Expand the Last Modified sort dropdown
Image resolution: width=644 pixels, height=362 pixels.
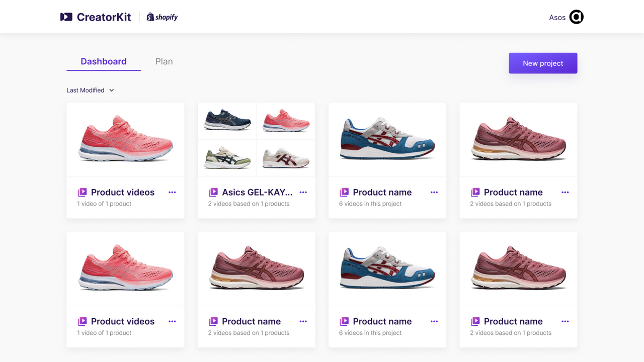coord(91,90)
